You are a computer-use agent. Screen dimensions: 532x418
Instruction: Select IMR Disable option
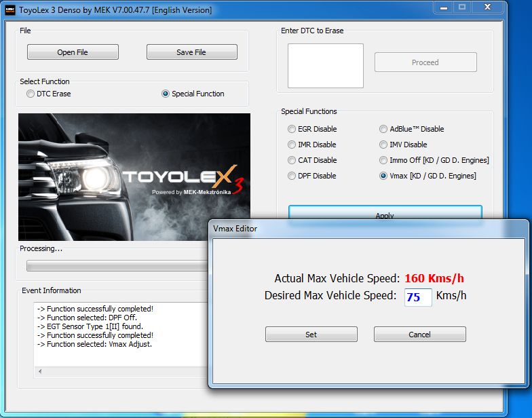(x=292, y=145)
